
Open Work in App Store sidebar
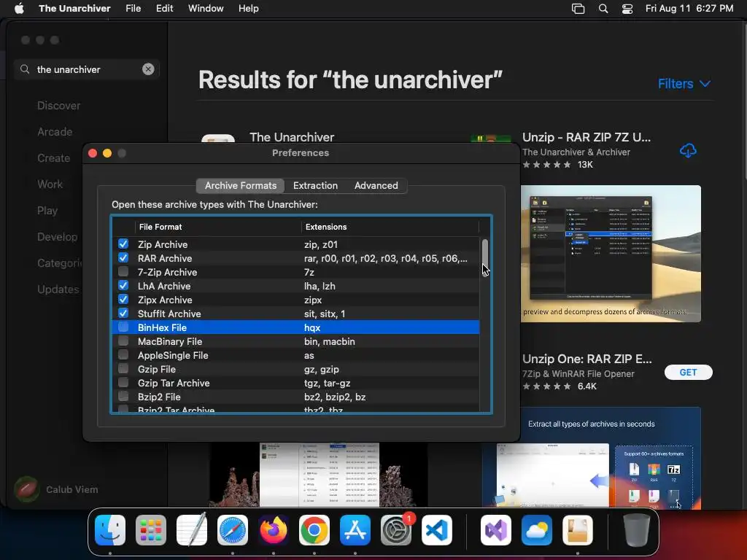click(50, 184)
